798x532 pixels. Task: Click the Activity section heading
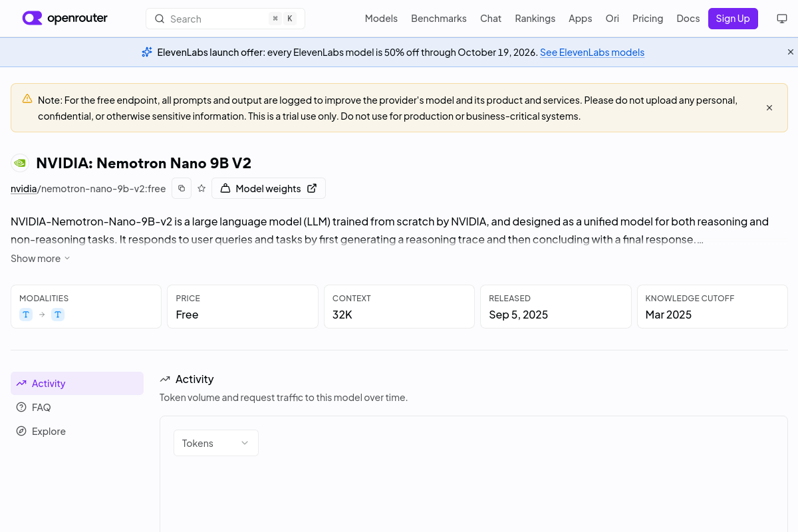[x=194, y=379]
